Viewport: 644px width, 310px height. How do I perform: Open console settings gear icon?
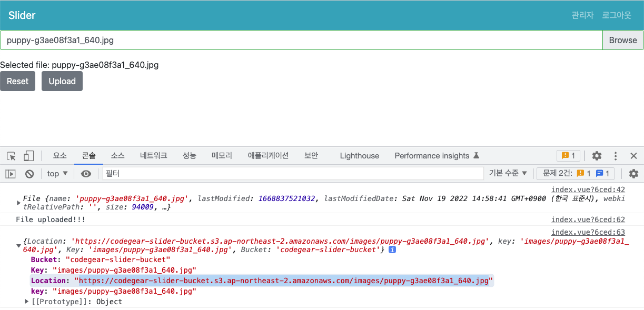pyautogui.click(x=634, y=174)
